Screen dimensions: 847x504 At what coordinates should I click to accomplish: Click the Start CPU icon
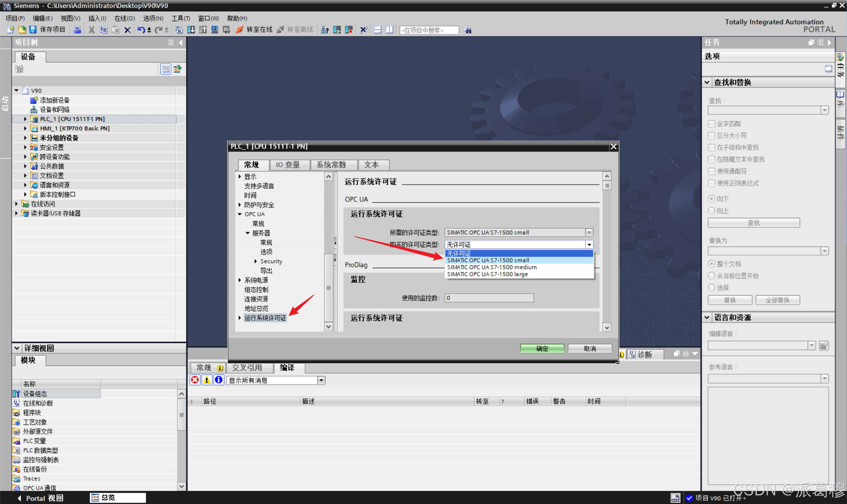336,30
